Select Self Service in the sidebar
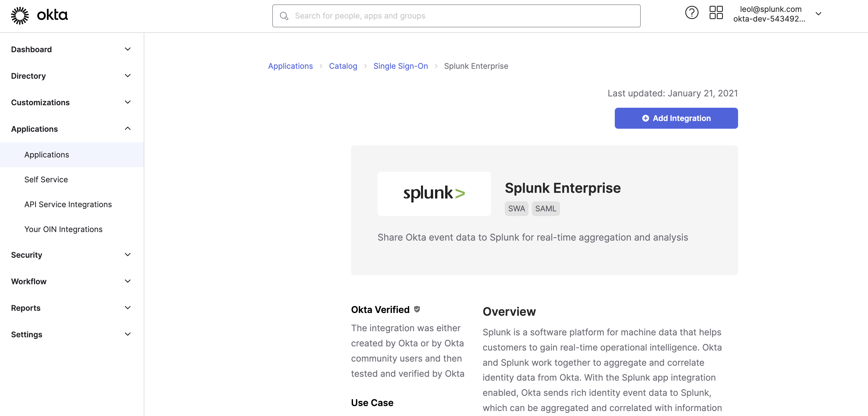The height and width of the screenshot is (416, 868). (x=46, y=180)
